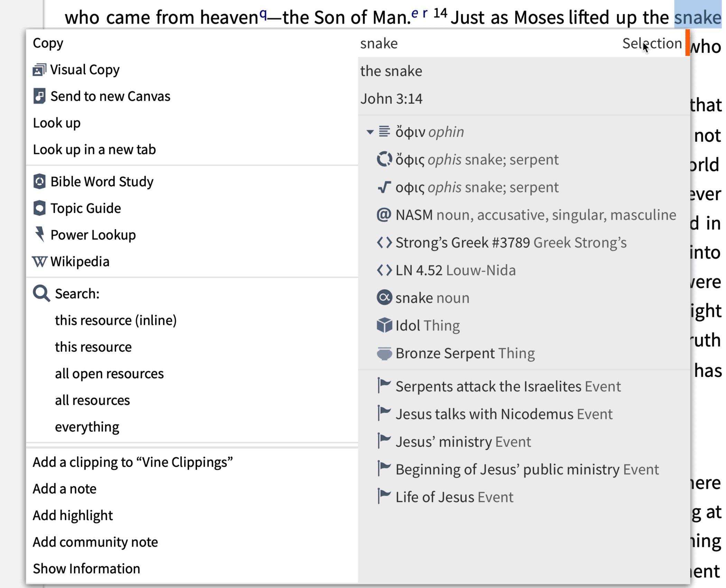Click the Visual Copy icon
The height and width of the screenshot is (588, 726).
tap(39, 70)
